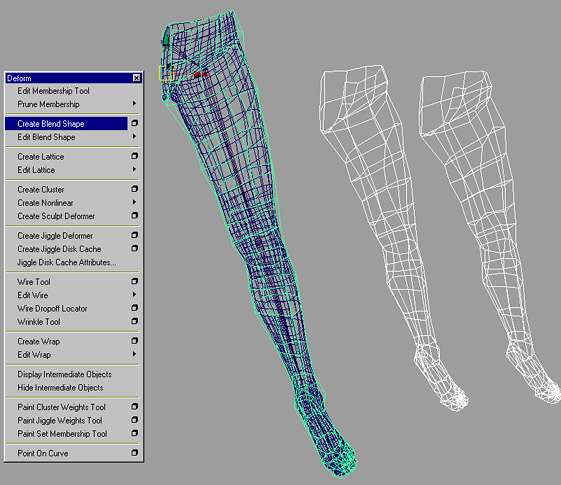Expand the Create Nonlinear submenu arrow

click(x=134, y=202)
